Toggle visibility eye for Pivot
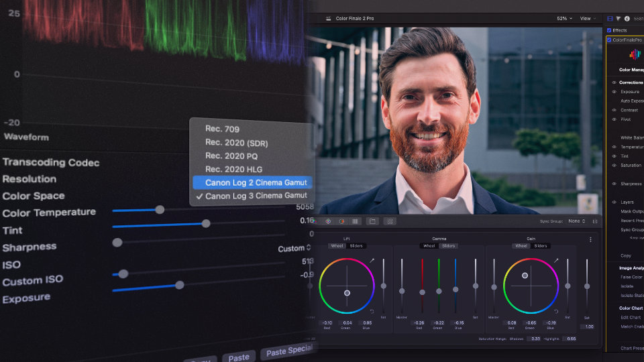 tap(614, 119)
